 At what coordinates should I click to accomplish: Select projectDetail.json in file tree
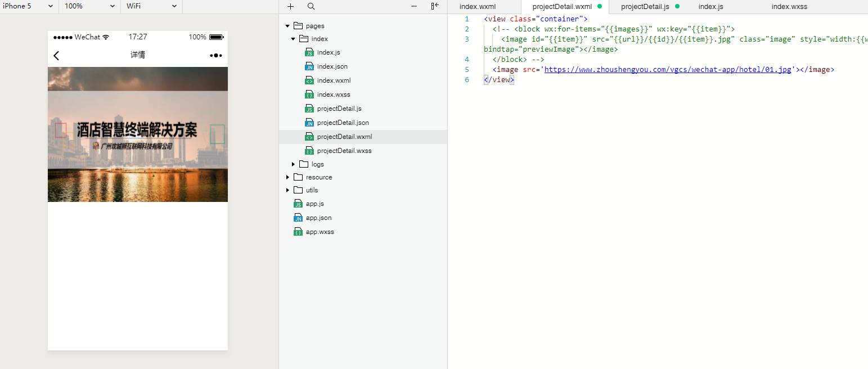(343, 123)
